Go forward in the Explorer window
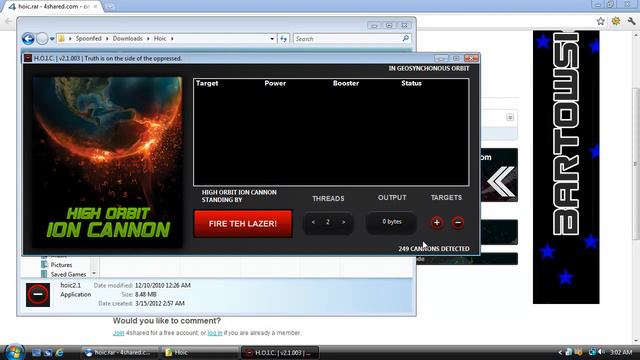640x360 pixels. click(x=42, y=39)
